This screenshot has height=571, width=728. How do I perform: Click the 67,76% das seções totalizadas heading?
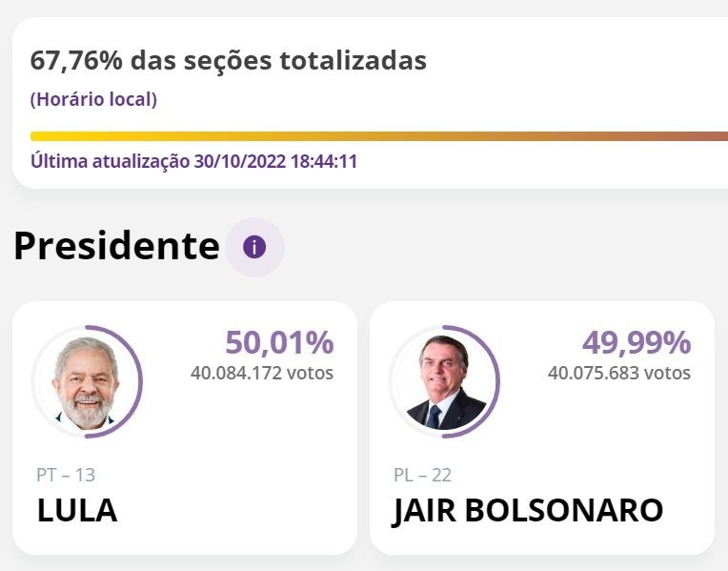click(229, 61)
